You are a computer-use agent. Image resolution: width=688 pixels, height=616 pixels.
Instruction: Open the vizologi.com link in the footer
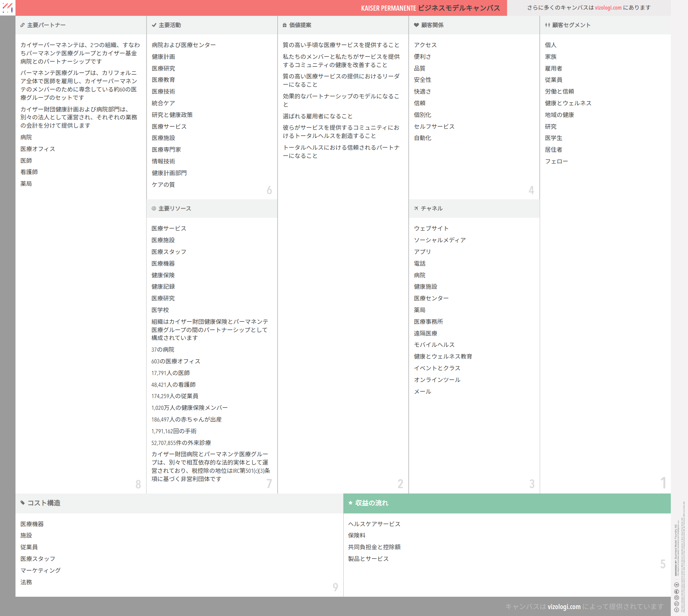pos(564,607)
